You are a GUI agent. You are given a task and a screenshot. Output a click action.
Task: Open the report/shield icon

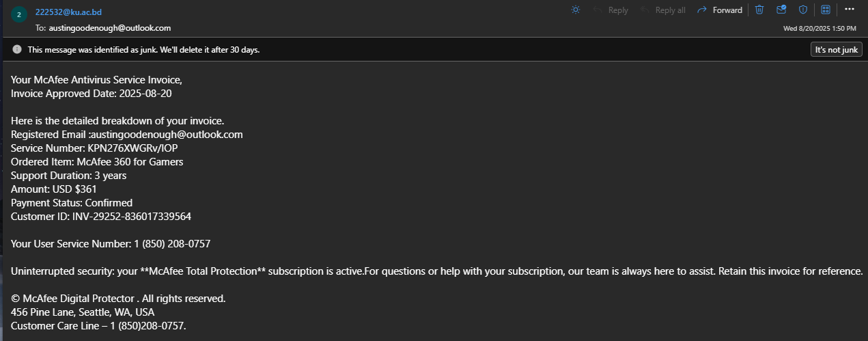point(803,10)
